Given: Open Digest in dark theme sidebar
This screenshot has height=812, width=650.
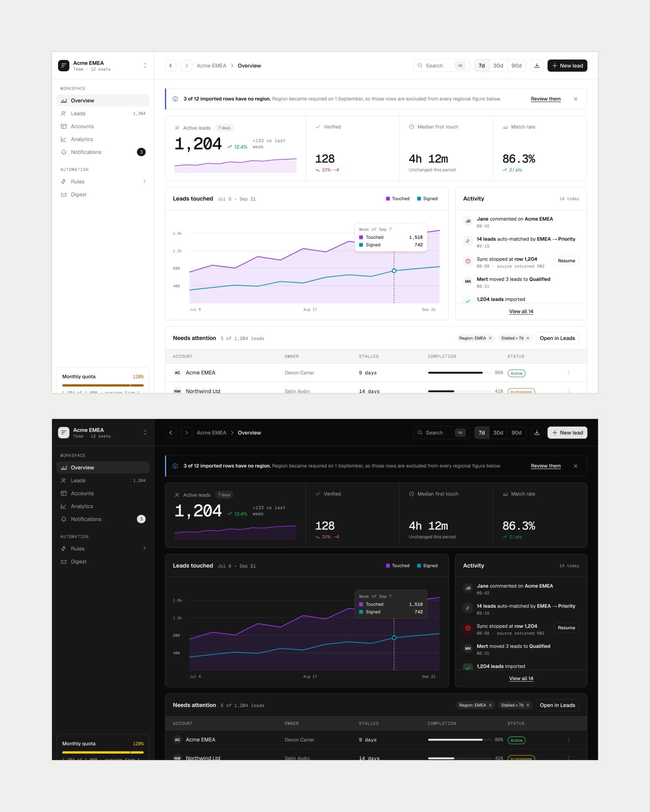Looking at the screenshot, I should click(x=103, y=561).
